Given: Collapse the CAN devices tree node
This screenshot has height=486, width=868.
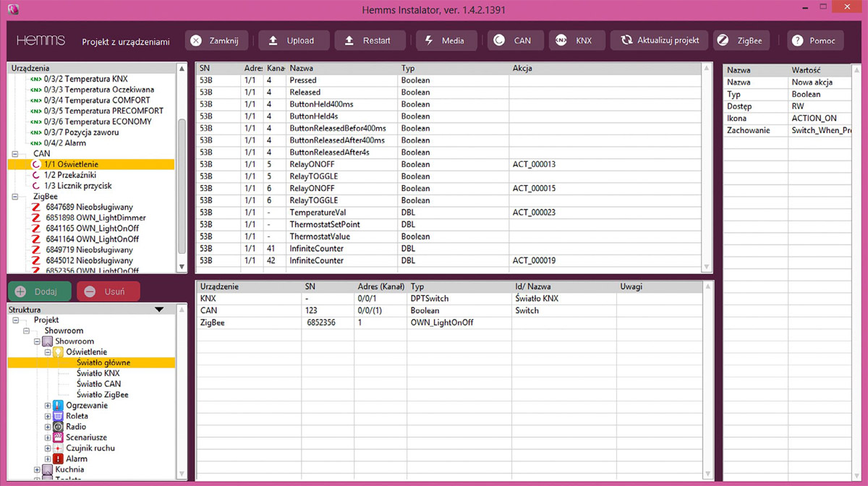Looking at the screenshot, I should click(15, 154).
